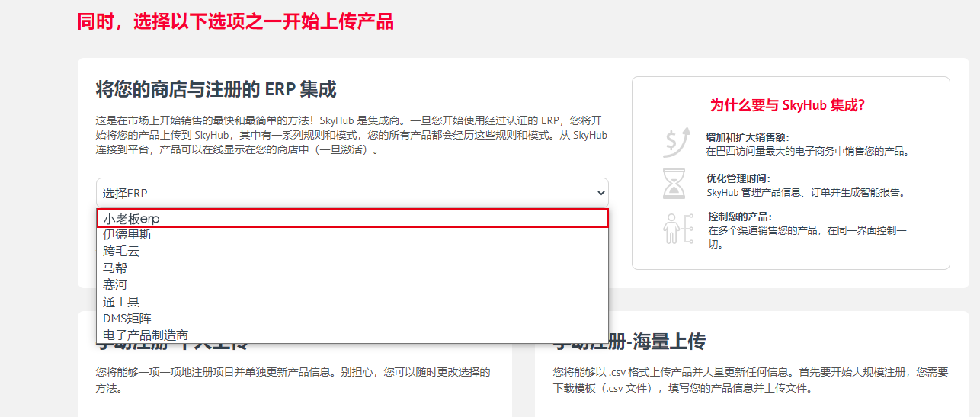Open the 选择ERP dropdown

352,194
